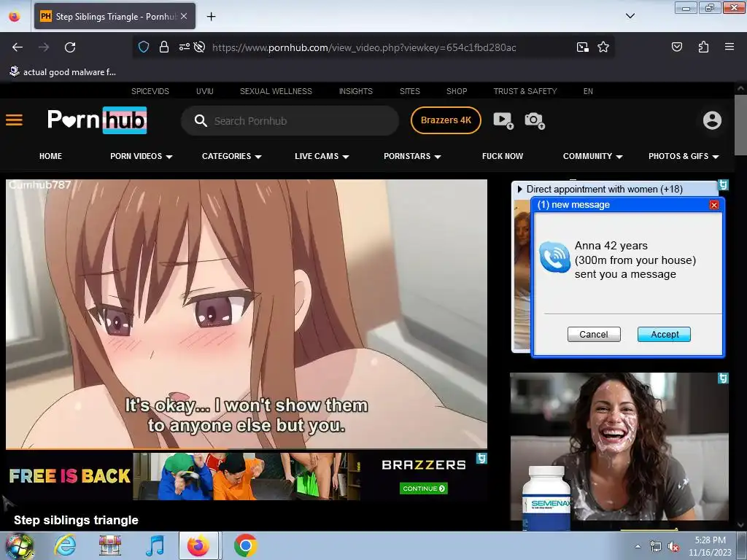The height and width of the screenshot is (560, 747).
Task: Open the site permissions icon in address bar
Action: coord(184,47)
